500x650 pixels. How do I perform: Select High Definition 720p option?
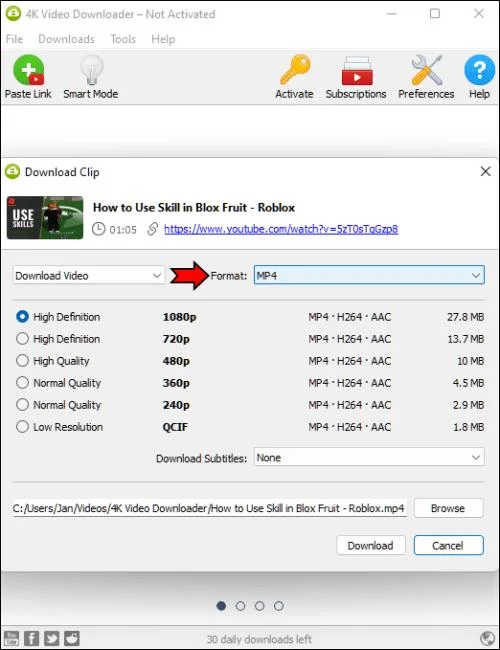click(22, 339)
